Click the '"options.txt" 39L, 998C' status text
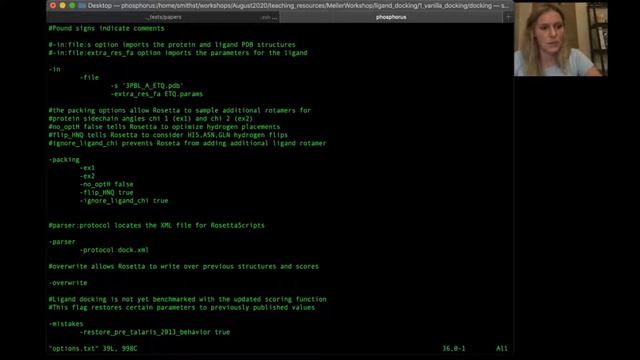Image resolution: width=640 pixels, height=360 pixels. [93, 349]
